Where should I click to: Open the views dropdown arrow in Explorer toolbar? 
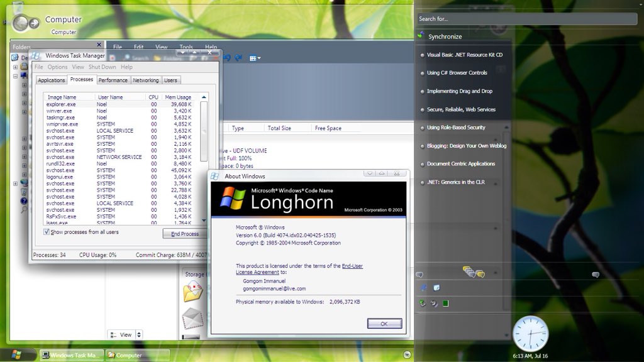pos(258,58)
